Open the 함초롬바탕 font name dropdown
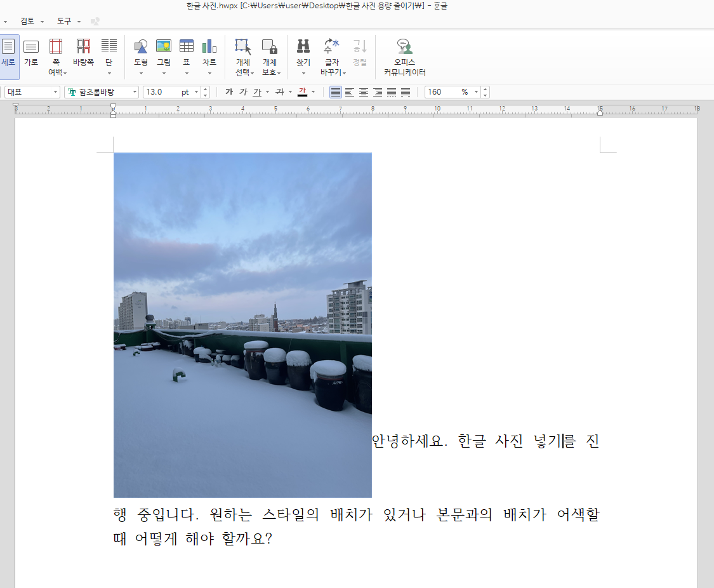This screenshot has width=714, height=588. pyautogui.click(x=102, y=92)
